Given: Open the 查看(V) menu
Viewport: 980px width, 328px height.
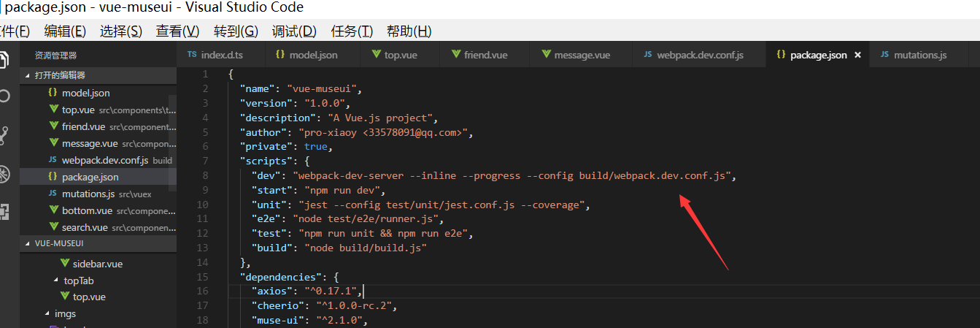Looking at the screenshot, I should tap(177, 31).
